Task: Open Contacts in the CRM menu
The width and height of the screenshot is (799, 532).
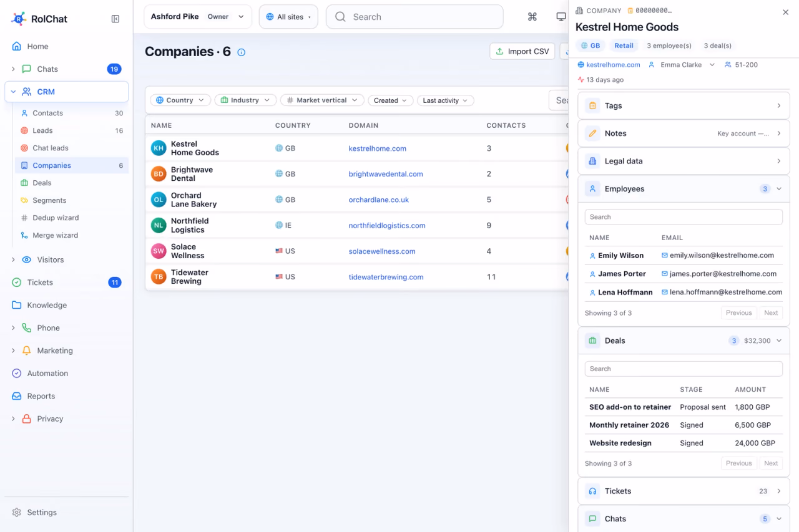Action: tap(72, 113)
